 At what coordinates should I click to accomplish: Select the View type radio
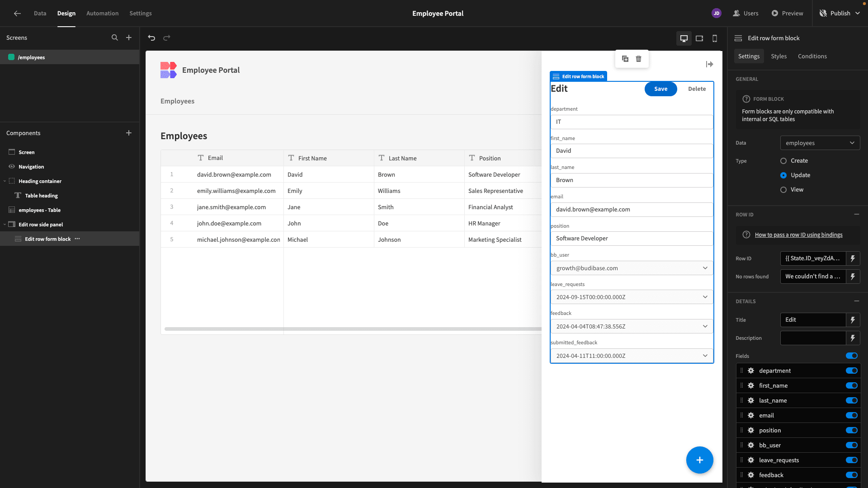pyautogui.click(x=783, y=190)
